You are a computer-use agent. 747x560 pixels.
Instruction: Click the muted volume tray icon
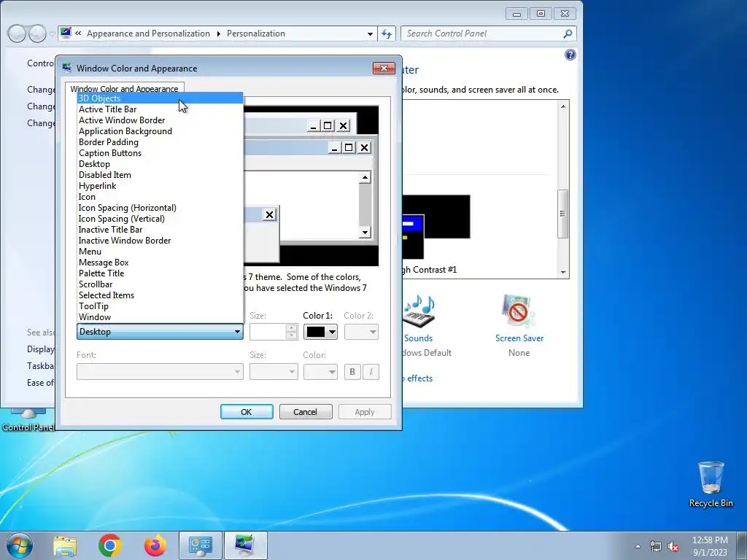click(x=673, y=546)
